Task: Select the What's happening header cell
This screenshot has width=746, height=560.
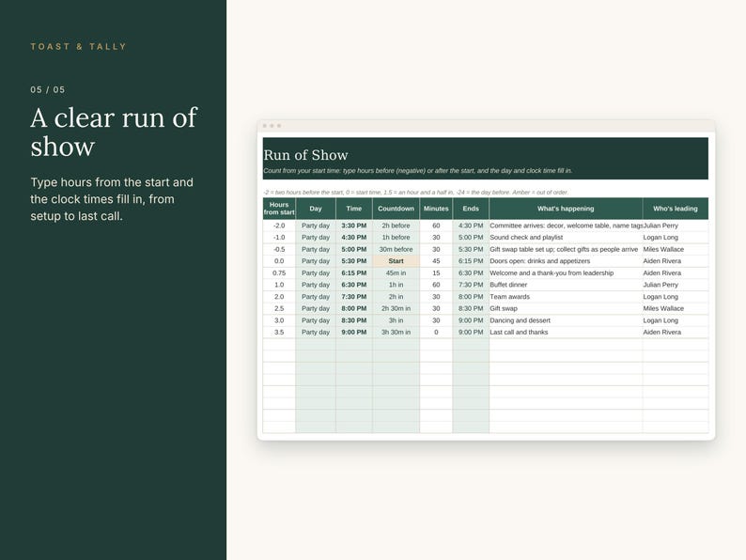Action: pyautogui.click(x=566, y=209)
